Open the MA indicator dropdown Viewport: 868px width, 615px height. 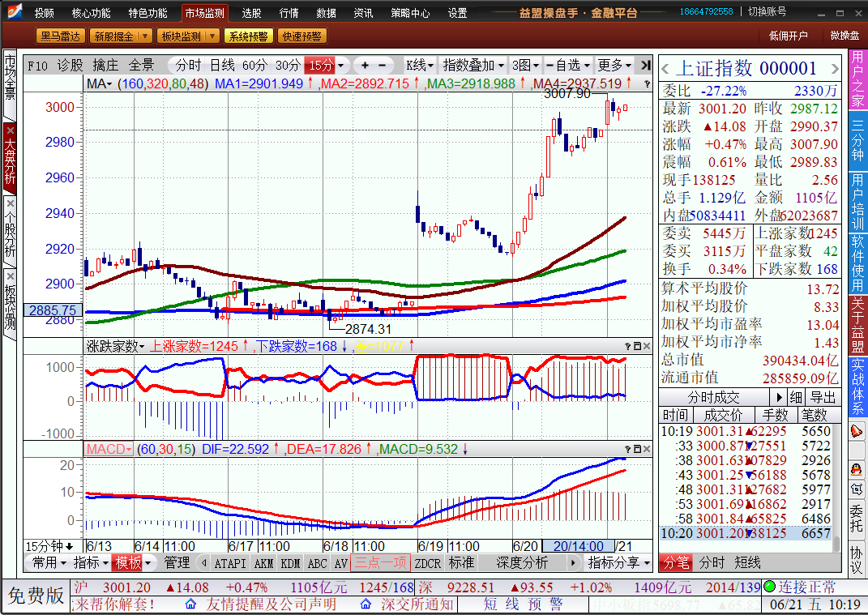tap(100, 83)
